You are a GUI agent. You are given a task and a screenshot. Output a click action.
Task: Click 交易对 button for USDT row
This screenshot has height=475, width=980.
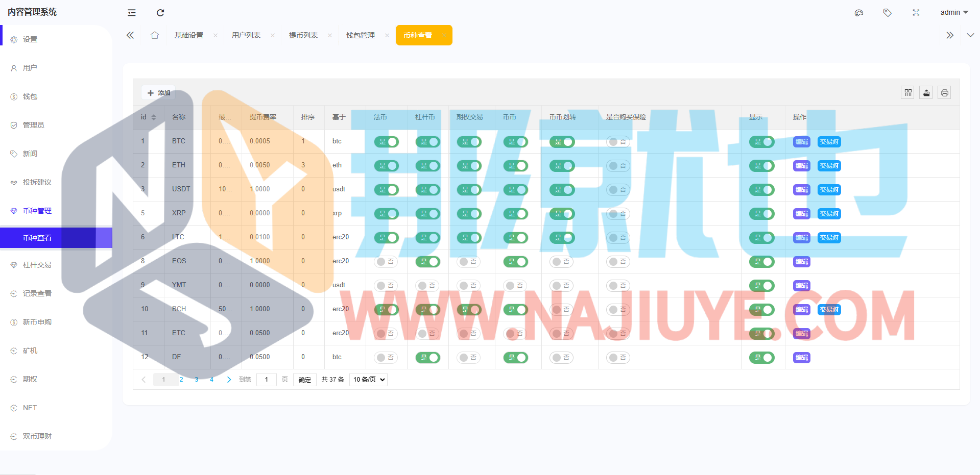pyautogui.click(x=829, y=190)
